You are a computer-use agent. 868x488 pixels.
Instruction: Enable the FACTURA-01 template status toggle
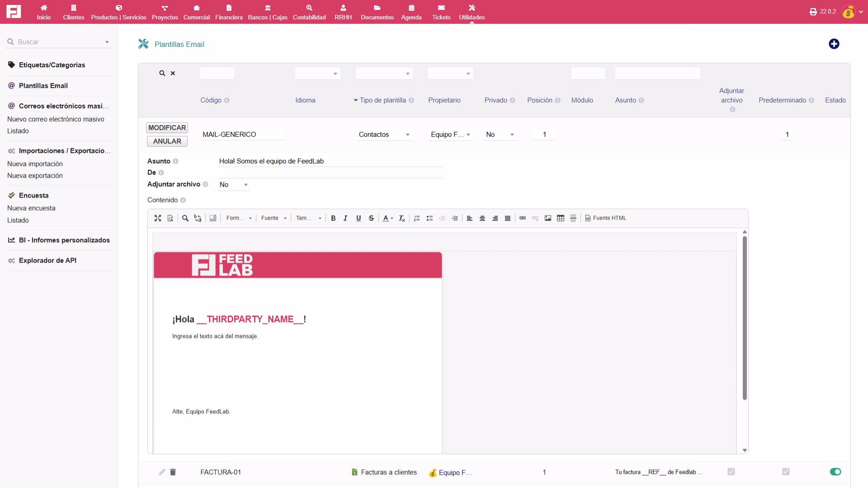835,471
